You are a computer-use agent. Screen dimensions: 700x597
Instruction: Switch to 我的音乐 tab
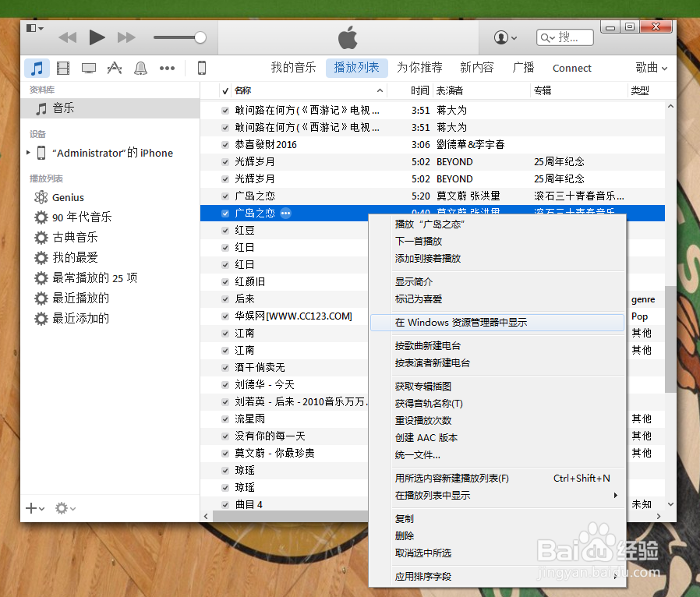pyautogui.click(x=293, y=68)
